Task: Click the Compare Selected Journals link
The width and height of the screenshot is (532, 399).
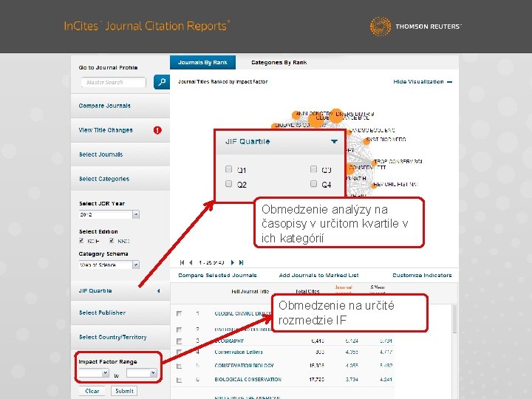Action: (217, 275)
